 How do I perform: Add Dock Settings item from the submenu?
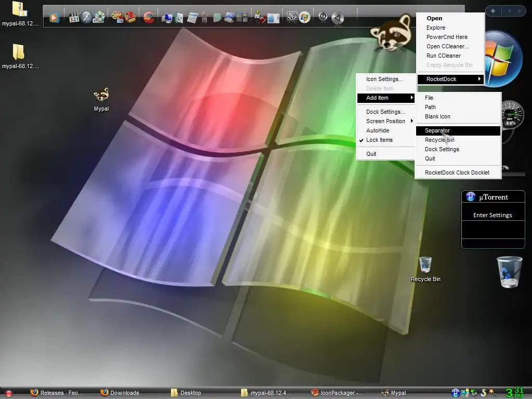click(x=458, y=149)
